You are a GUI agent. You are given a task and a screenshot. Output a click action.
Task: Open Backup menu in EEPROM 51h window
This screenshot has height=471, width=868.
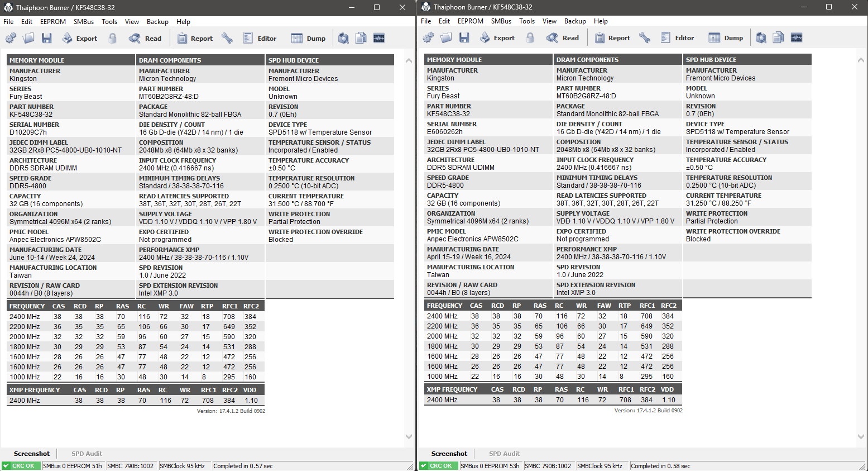157,22
